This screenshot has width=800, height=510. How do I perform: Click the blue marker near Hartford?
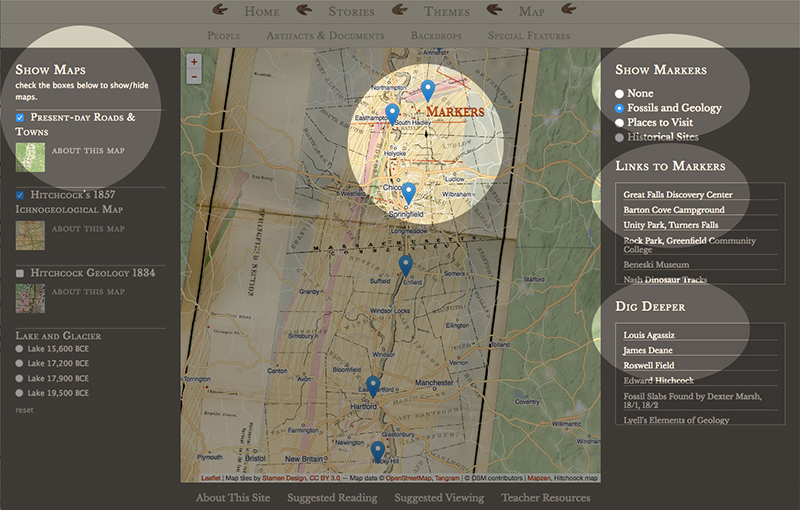tap(372, 385)
